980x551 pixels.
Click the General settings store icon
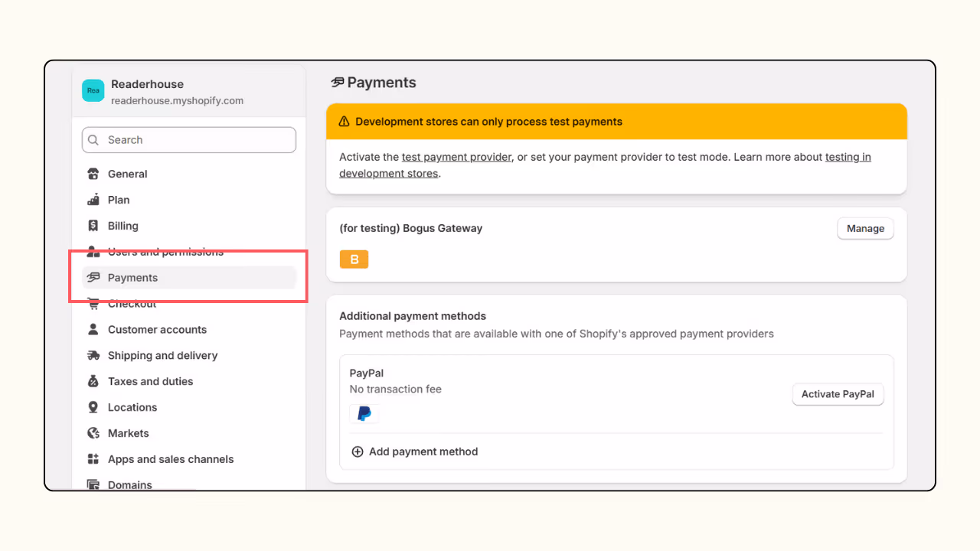(x=93, y=174)
